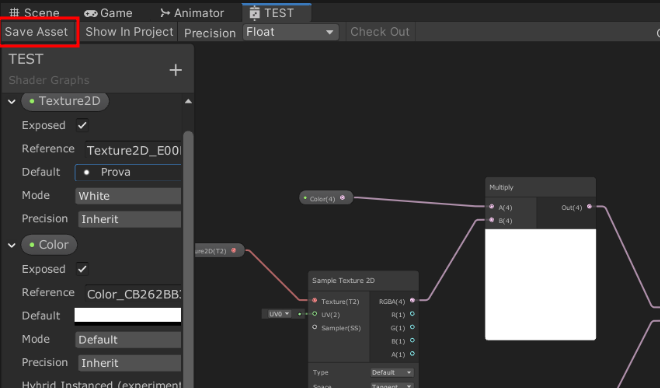The width and height of the screenshot is (660, 388).
Task: Toggle Exposed checkbox for Color
Action: pyautogui.click(x=82, y=269)
